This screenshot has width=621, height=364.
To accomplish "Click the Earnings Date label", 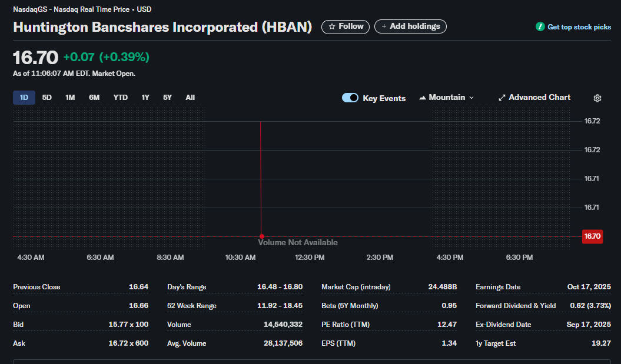I will point(498,287).
